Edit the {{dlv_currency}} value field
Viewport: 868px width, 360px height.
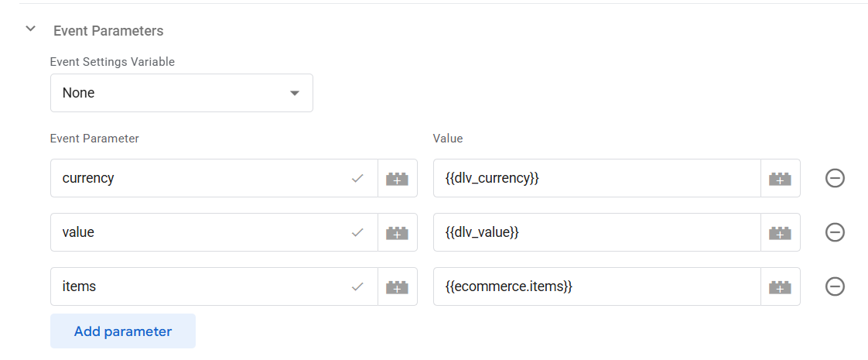pyautogui.click(x=596, y=179)
